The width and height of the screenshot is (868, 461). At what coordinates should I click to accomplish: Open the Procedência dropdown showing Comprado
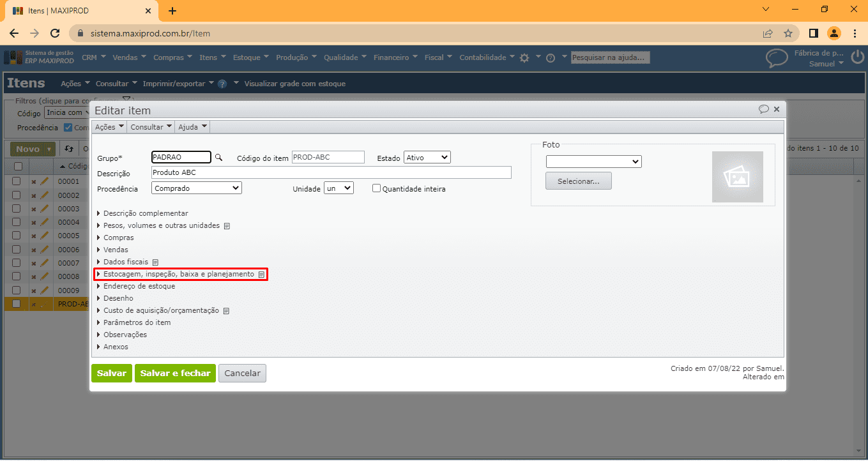point(197,188)
